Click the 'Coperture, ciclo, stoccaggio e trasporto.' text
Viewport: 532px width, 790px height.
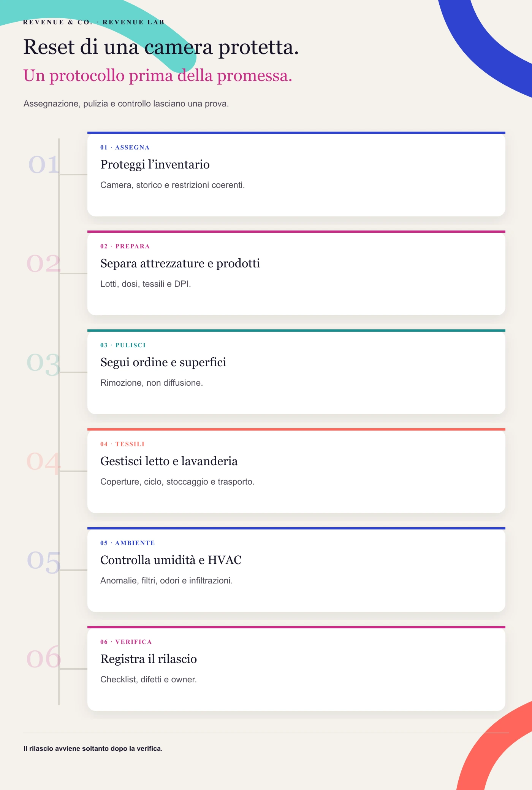pos(177,482)
